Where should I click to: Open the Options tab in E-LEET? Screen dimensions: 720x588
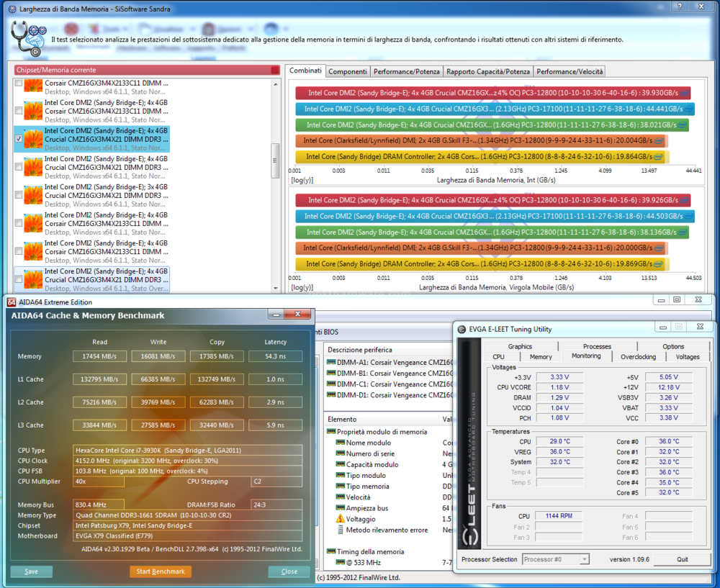[673, 347]
